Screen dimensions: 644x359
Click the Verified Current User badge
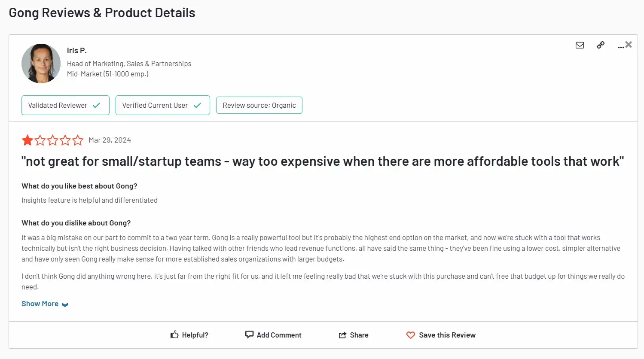tap(162, 105)
